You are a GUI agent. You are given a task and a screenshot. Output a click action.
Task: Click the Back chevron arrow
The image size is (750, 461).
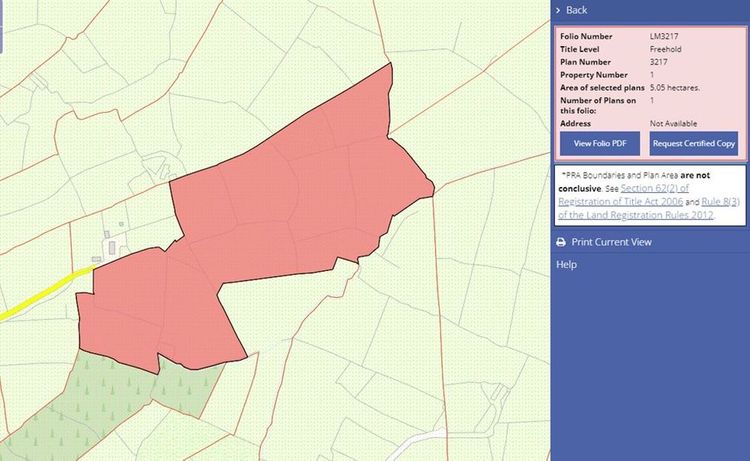[x=558, y=10]
